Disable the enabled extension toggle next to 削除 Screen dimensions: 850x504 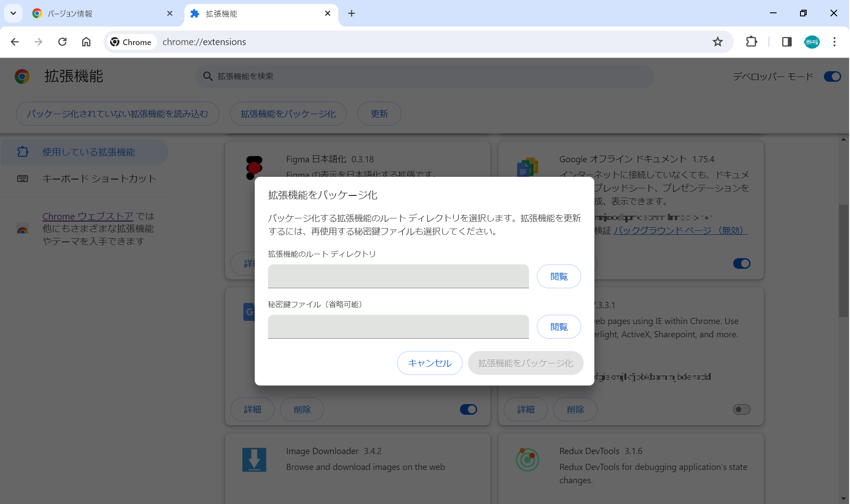(x=468, y=409)
